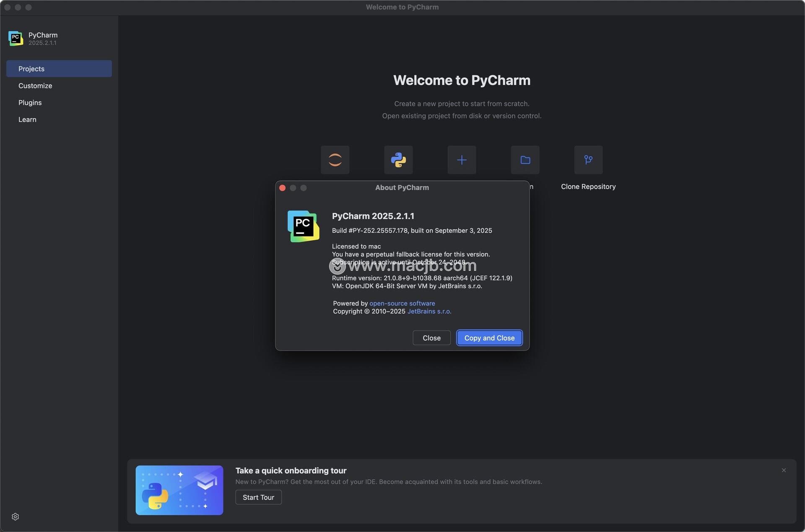Click the VM: OpenJDK line
This screenshot has height=532, width=805.
click(x=407, y=286)
